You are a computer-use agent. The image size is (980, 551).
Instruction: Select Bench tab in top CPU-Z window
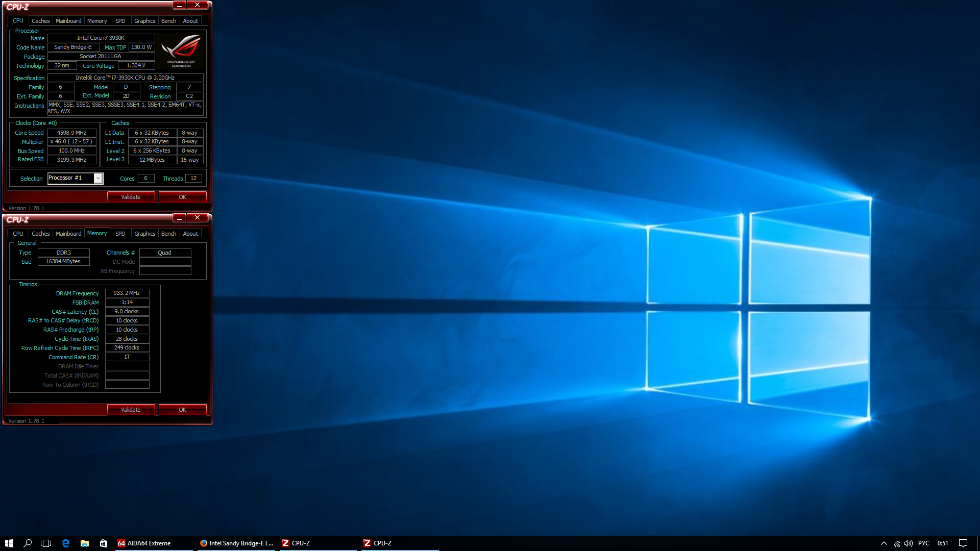point(168,21)
